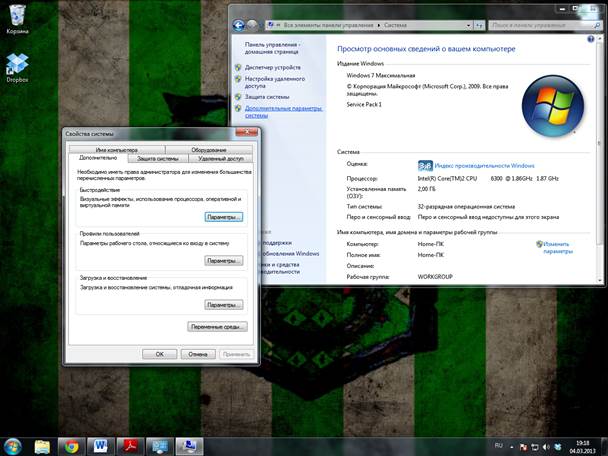This screenshot has height=456, width=608.
Task: Click 32-разрядная операционная система text
Action: [466, 207]
